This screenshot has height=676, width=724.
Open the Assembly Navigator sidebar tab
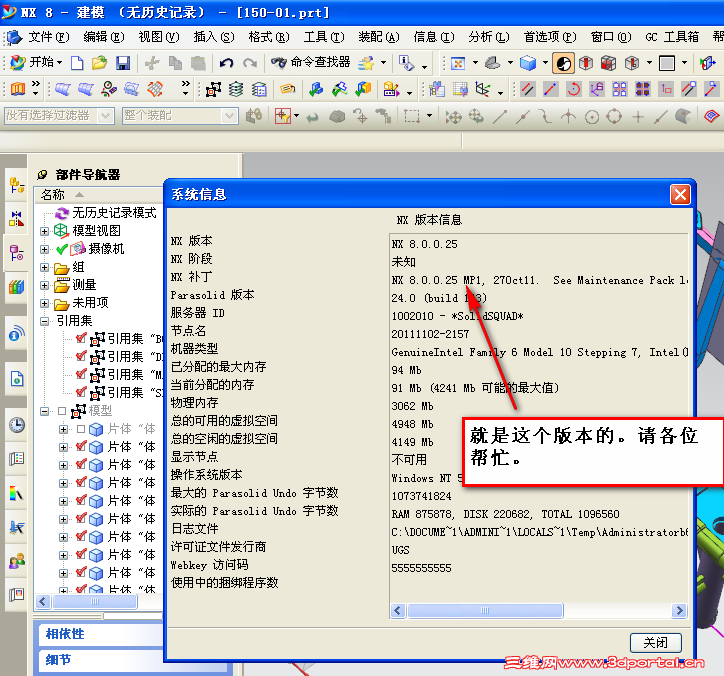pyautogui.click(x=17, y=186)
